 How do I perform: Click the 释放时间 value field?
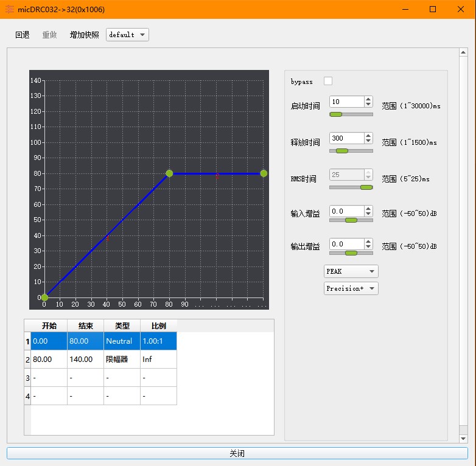[346, 138]
